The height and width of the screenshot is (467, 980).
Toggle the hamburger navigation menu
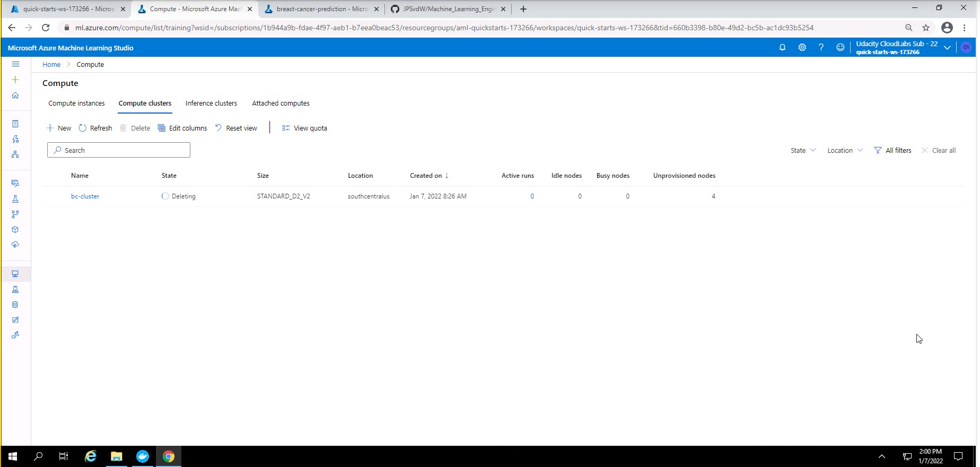15,64
